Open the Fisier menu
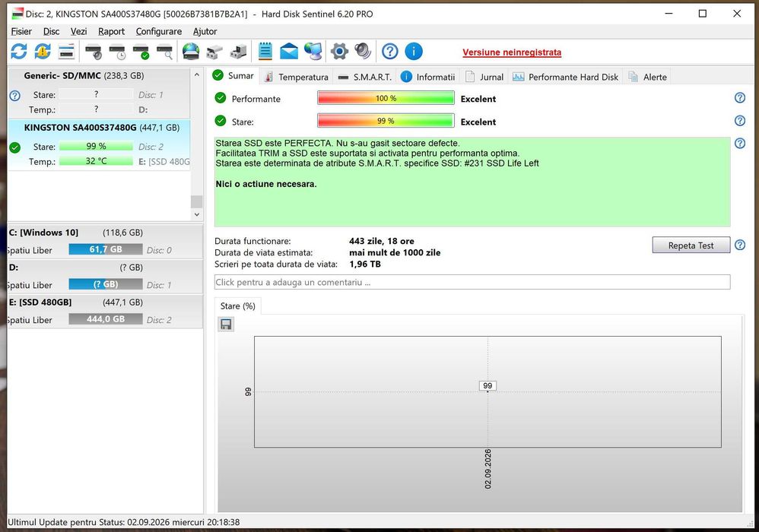 tap(21, 31)
